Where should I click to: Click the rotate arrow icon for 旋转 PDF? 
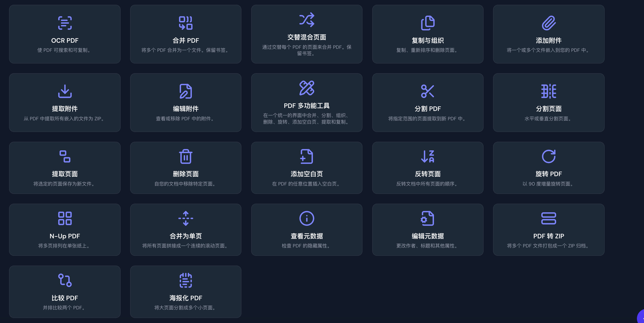548,156
